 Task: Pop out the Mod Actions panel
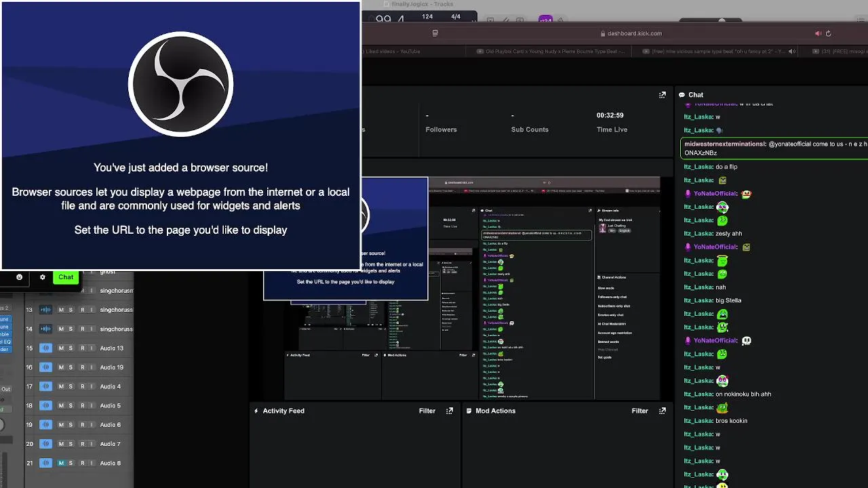pyautogui.click(x=663, y=411)
